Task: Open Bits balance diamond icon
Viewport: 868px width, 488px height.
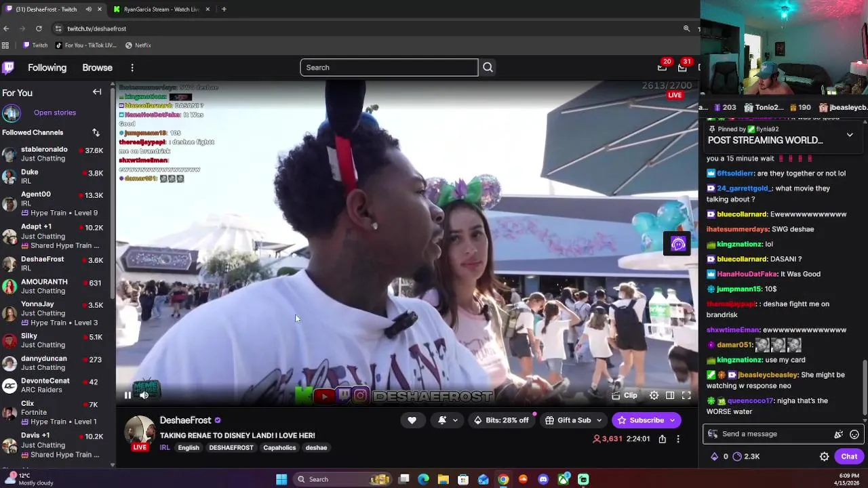Action: click(x=718, y=457)
